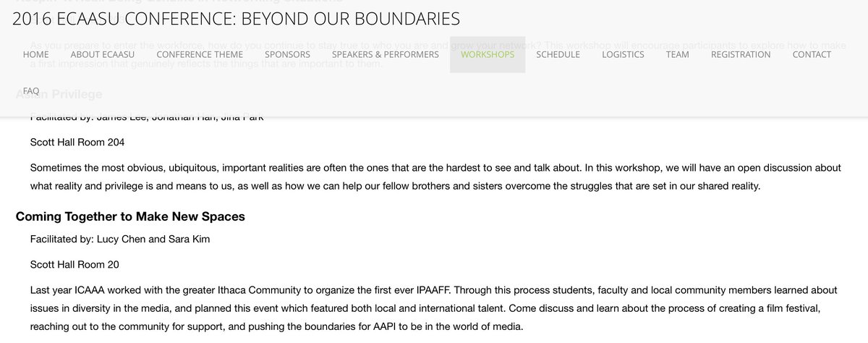Click the Asian Privilege description paragraph
This screenshot has height=343, width=868.
435,177
